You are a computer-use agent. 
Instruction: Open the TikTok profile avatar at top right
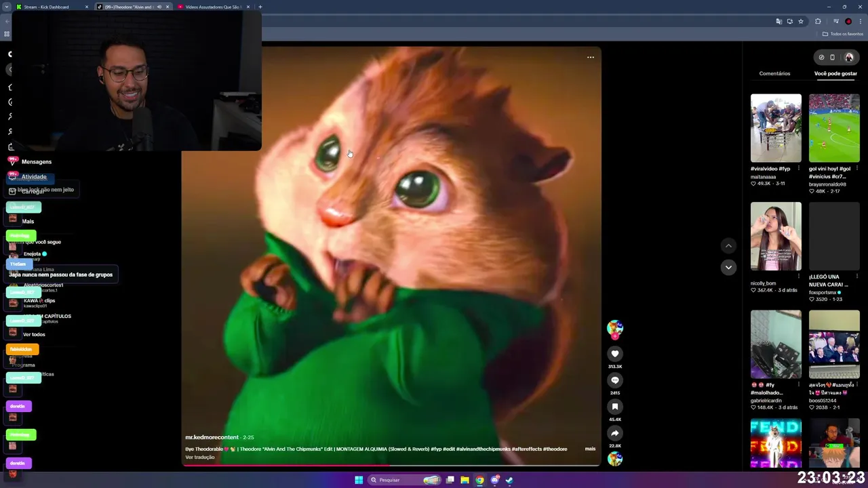(x=848, y=57)
